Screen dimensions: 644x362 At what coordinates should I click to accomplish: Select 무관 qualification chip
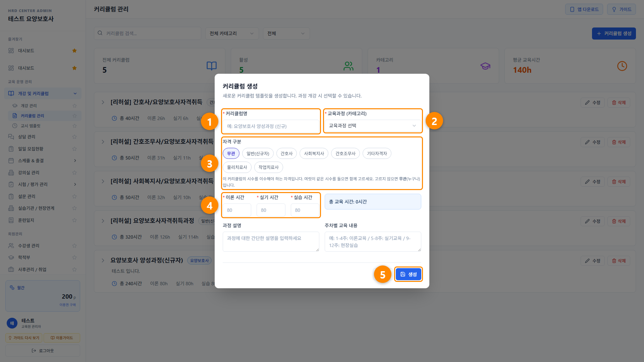[231, 154]
